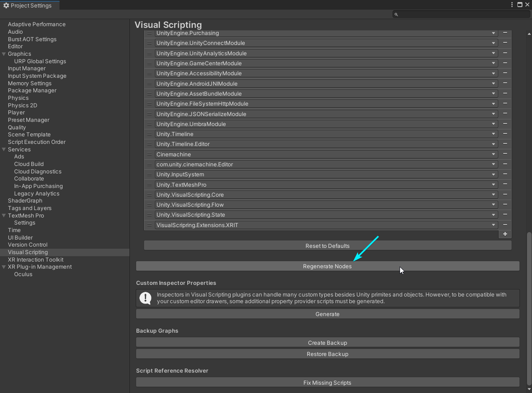Viewport: 532px width, 393px height.
Task: Remove UnityEngine.AndroidJNIModule using its minus icon
Action: 505,83
